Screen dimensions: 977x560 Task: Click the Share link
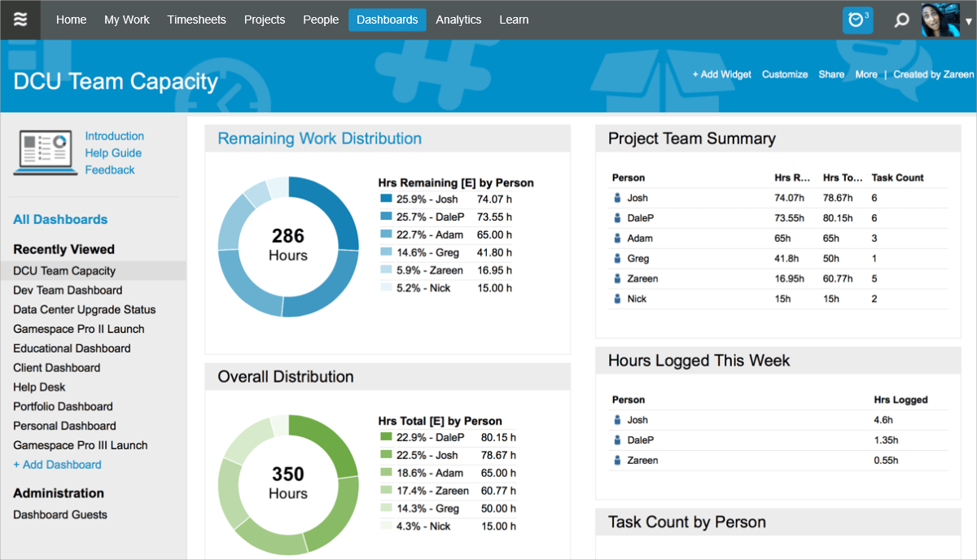coord(830,74)
